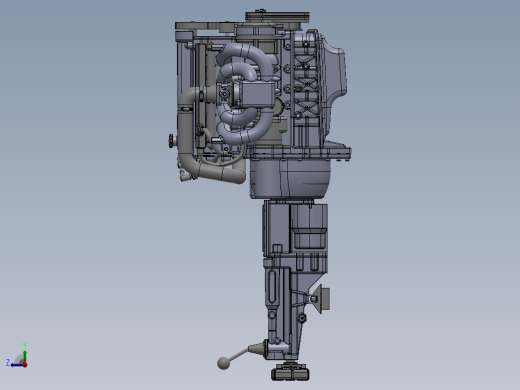Select the rounded bell housing below engine
Screen dimensions: 520x390
pos(290,180)
